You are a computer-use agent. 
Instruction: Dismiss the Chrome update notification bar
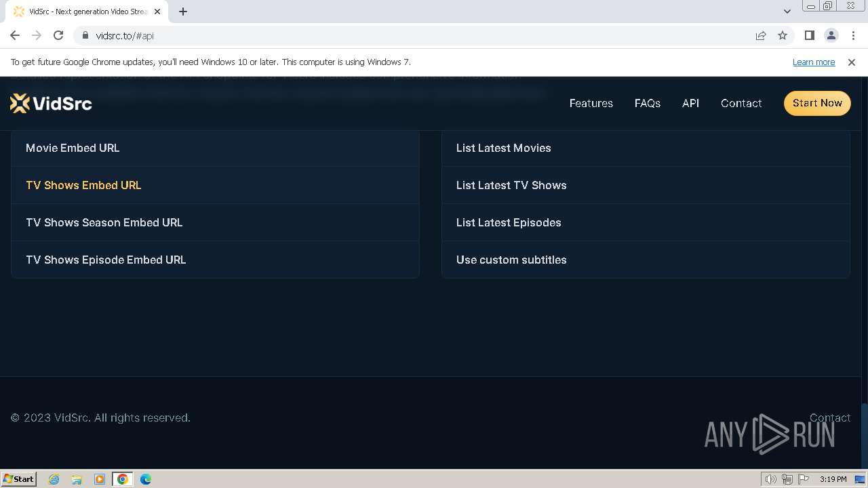(852, 62)
